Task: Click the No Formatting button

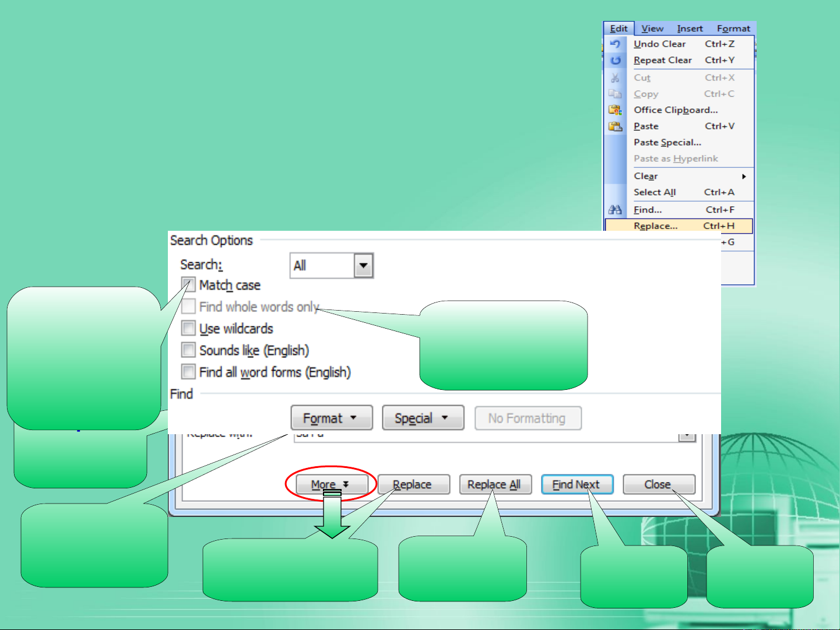Action: [x=528, y=418]
